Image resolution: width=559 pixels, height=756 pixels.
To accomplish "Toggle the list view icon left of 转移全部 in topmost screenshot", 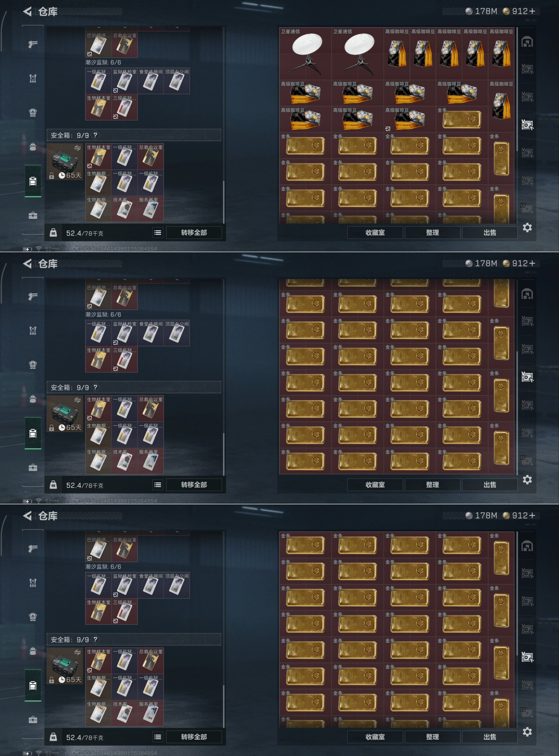I will [158, 233].
